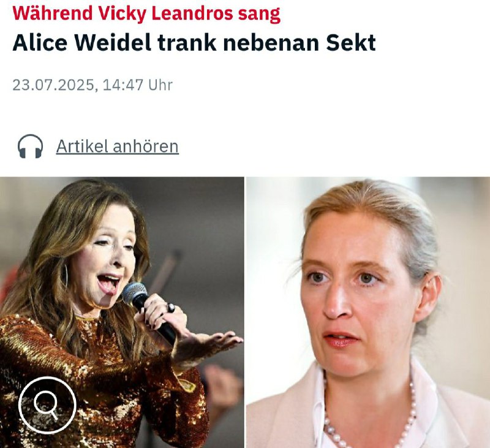Click the name "Vicky Leandros" in kicker
This screenshot has width=490, height=448.
165,13
